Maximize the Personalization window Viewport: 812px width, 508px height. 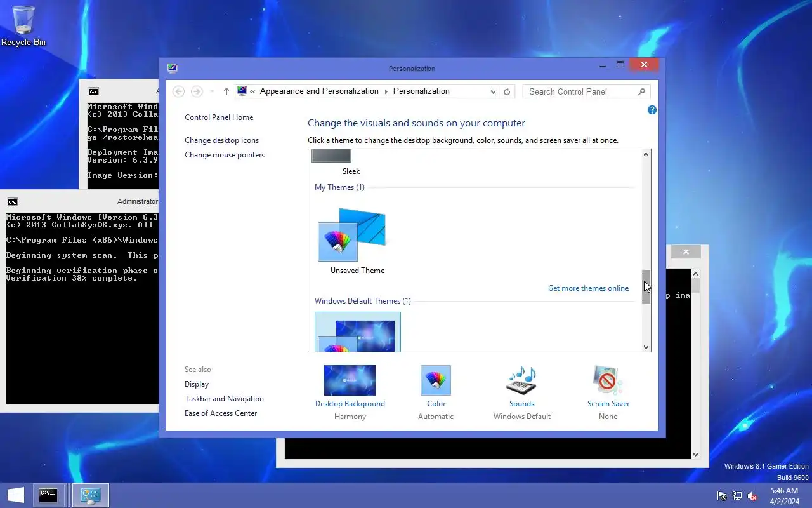(x=620, y=65)
